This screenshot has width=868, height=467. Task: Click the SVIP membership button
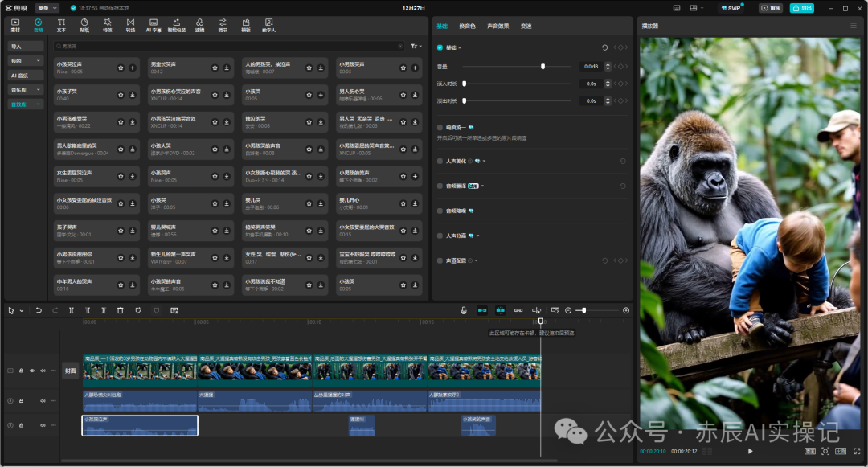tap(731, 8)
